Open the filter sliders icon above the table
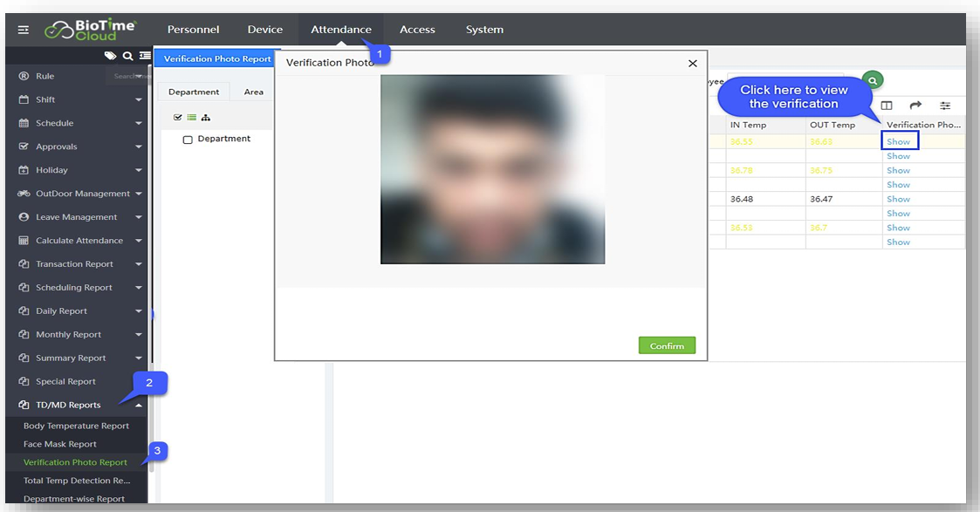 point(945,106)
